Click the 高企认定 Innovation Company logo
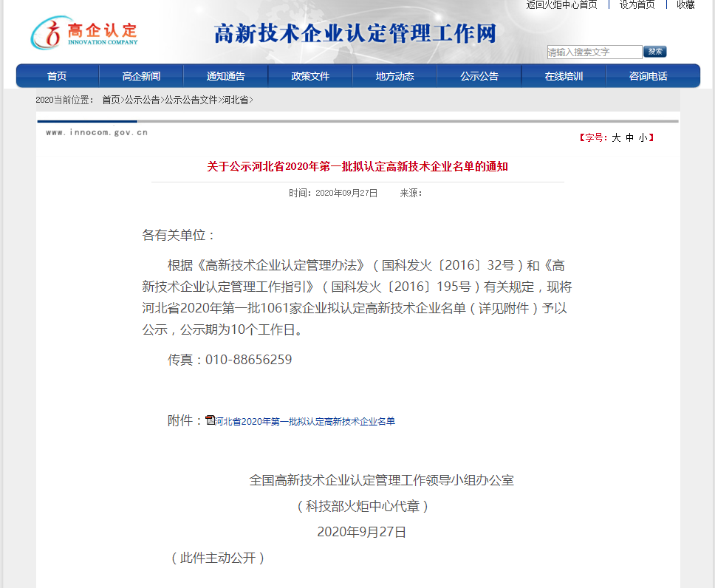 tap(84, 33)
